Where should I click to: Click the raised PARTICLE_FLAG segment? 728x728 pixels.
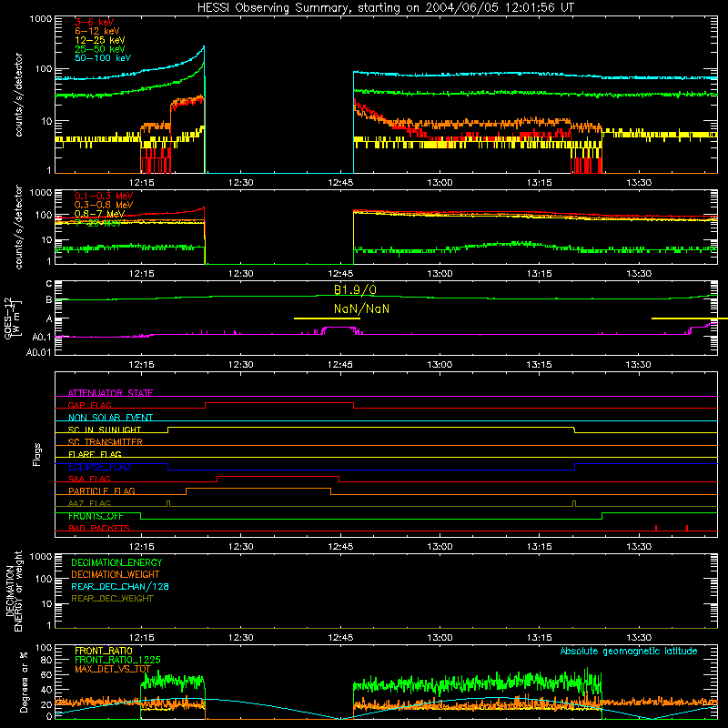258,489
